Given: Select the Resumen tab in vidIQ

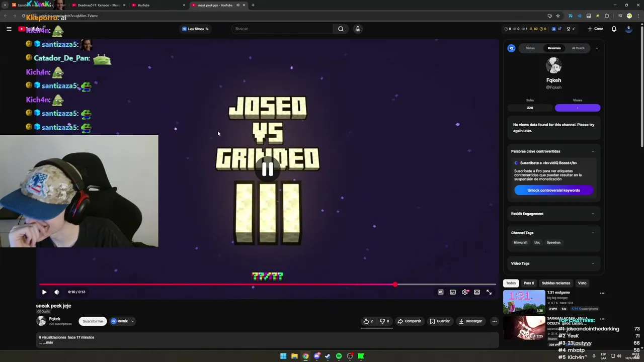Looking at the screenshot, I should click(554, 48).
